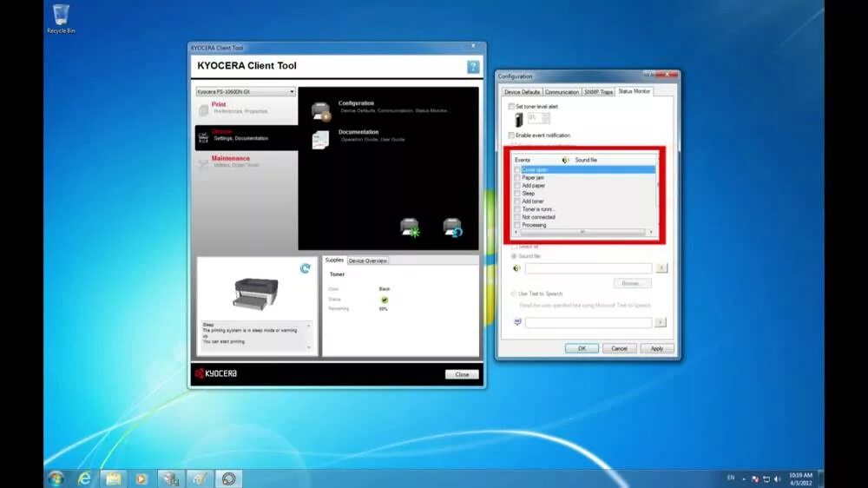Screen dimensions: 868x488
Task: Adjust the toner level percentage spinner
Action: (546, 118)
